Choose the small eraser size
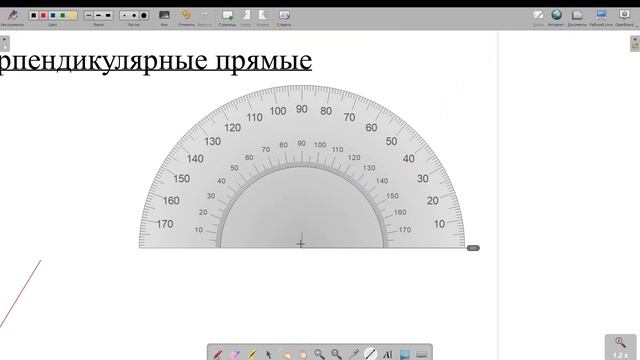 click(x=124, y=16)
